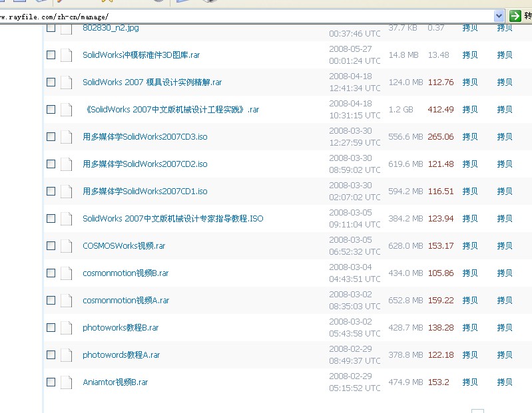Screen dimensions: 532x413
Task: Click the 122.18 value in red
Action: point(441,355)
